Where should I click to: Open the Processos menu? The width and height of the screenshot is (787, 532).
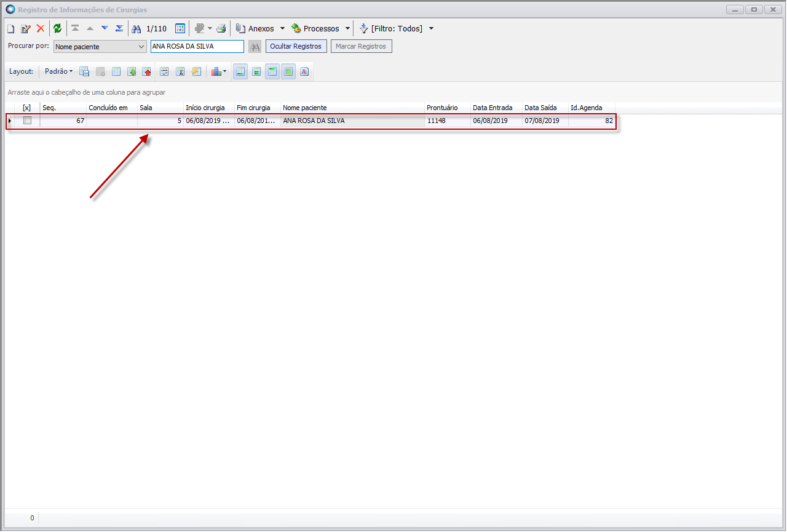315,28
